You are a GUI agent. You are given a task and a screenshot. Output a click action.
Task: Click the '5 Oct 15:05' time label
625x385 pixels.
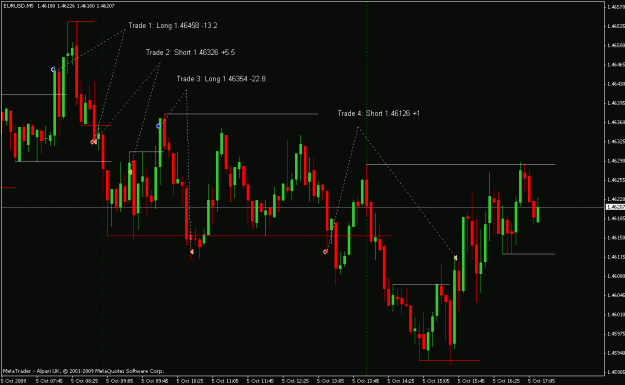click(435, 381)
